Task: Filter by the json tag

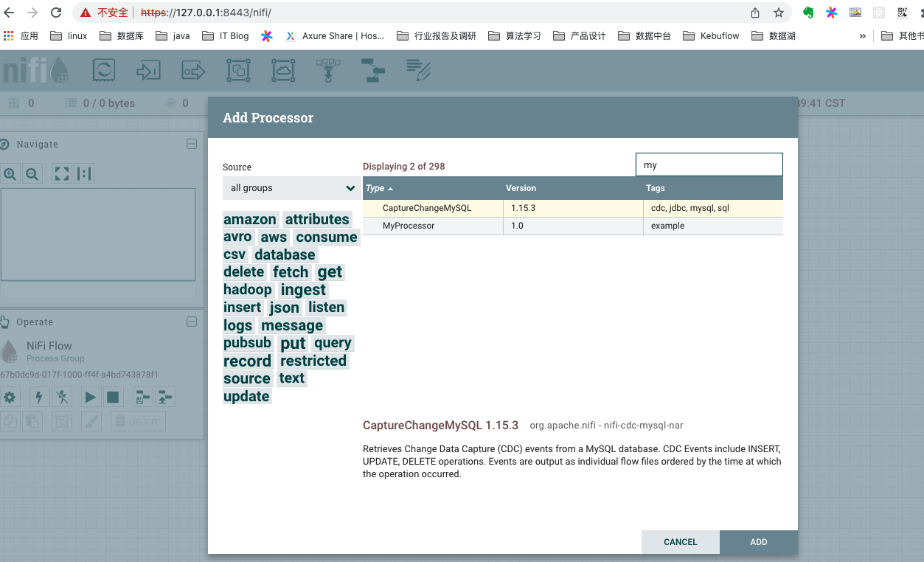Action: 284,308
